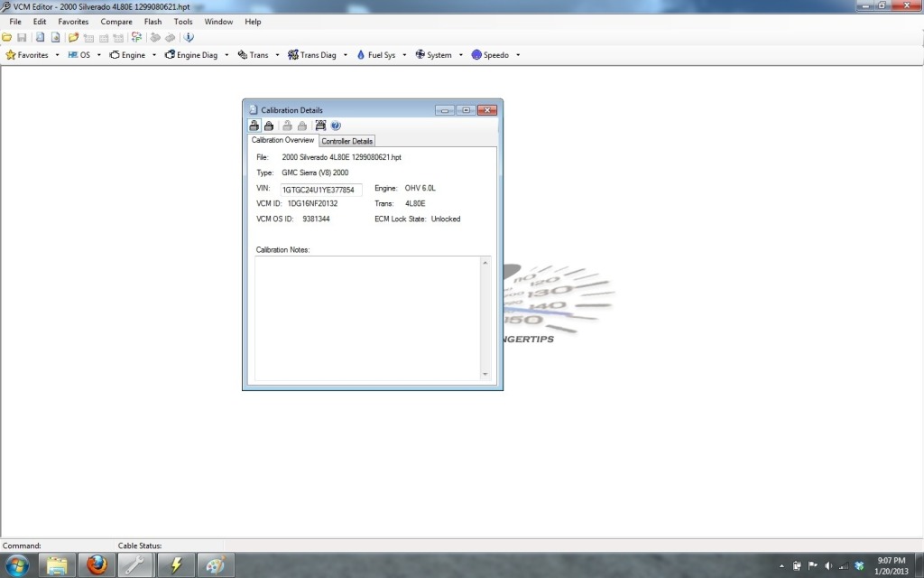Open the Engine section toolbar button
924x578 pixels.
tap(127, 55)
